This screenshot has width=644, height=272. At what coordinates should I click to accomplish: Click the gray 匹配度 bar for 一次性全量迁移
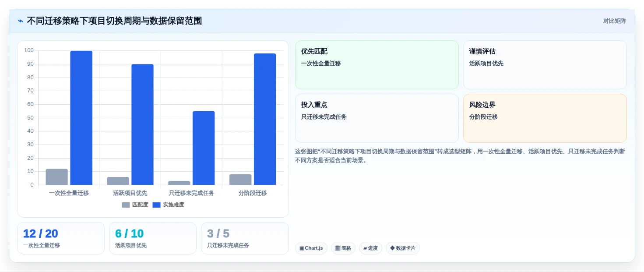click(57, 177)
